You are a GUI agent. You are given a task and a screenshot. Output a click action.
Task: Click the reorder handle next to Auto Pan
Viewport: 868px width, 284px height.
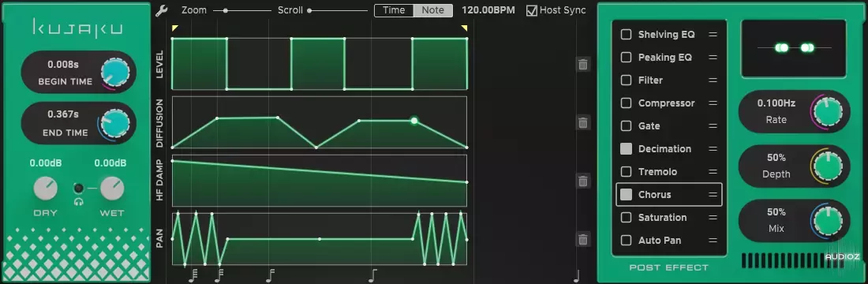coord(713,241)
